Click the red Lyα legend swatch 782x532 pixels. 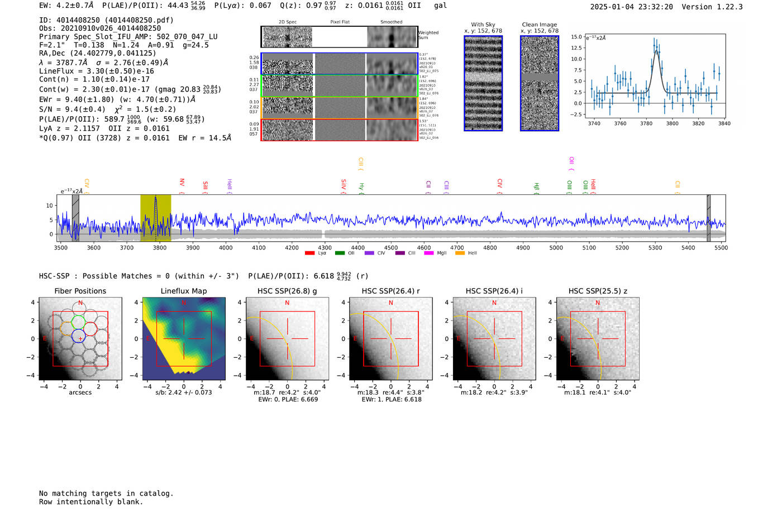309,253
